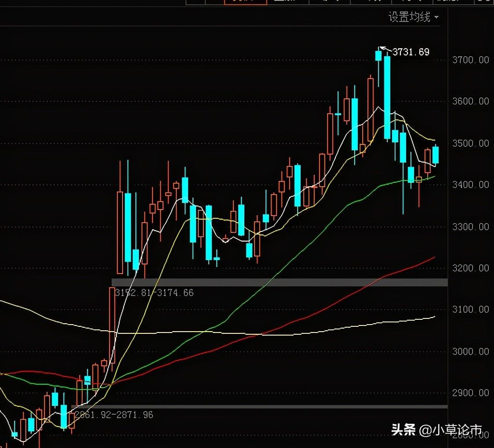
Task: Click the 3152.81-3174.66 gap range label
Action: [x=154, y=293]
